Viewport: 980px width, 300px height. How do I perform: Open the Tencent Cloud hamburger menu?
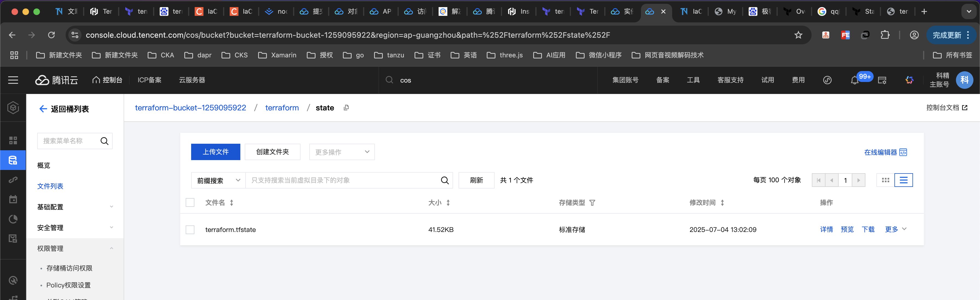[x=13, y=80]
